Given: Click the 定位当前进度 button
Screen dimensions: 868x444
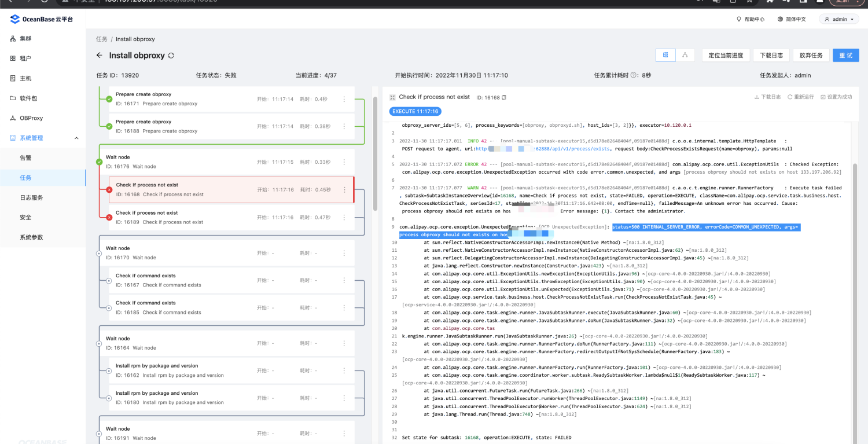Looking at the screenshot, I should [726, 55].
